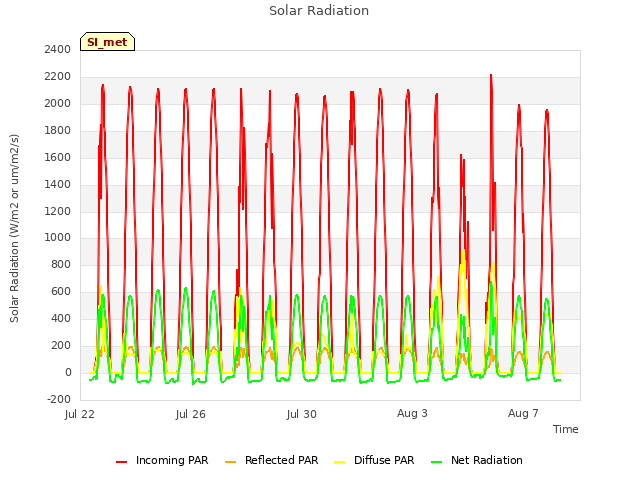Click the 1800 y-axis tick label
The width and height of the screenshot is (640, 480).
(x=58, y=131)
